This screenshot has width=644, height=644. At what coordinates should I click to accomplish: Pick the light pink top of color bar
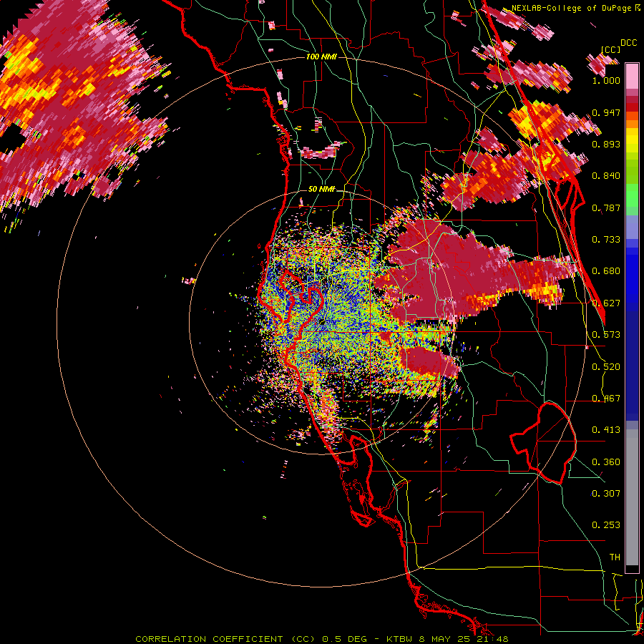(x=632, y=77)
